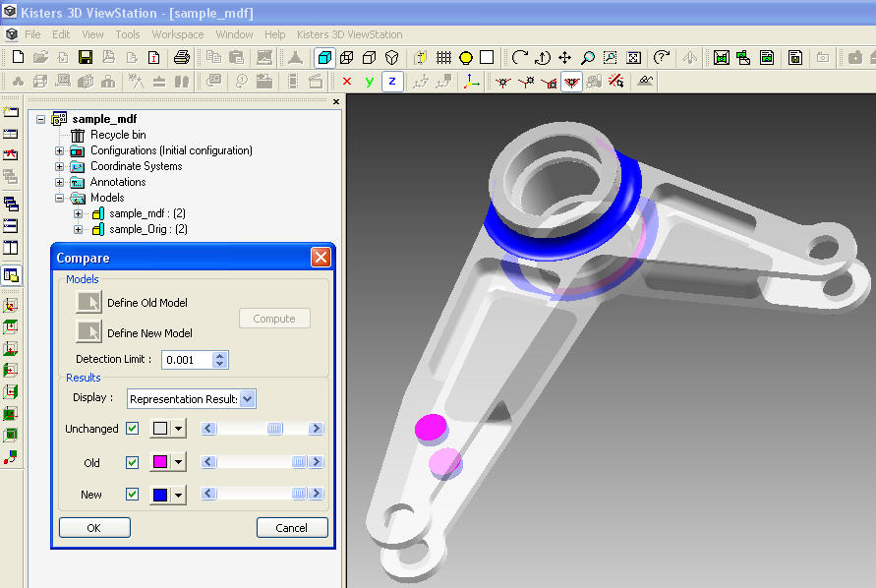Open the Tools menu
876x588 pixels.
(x=128, y=34)
